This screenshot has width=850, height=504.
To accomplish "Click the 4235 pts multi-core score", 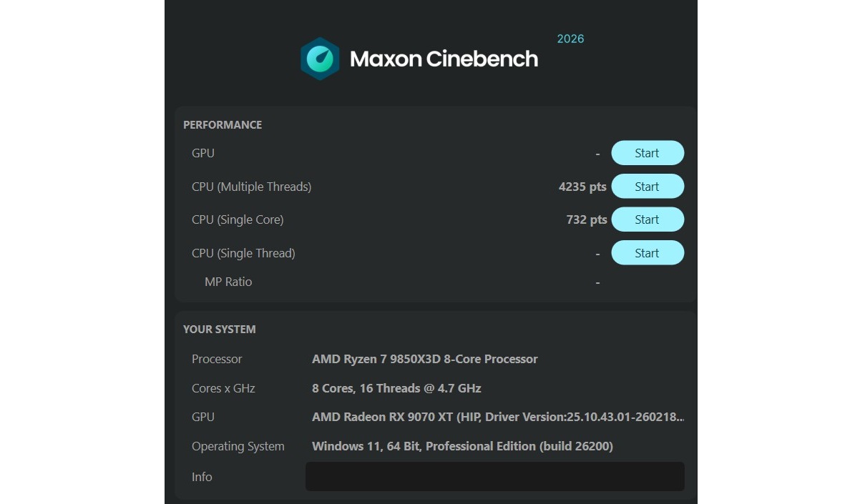I will pyautogui.click(x=582, y=187).
